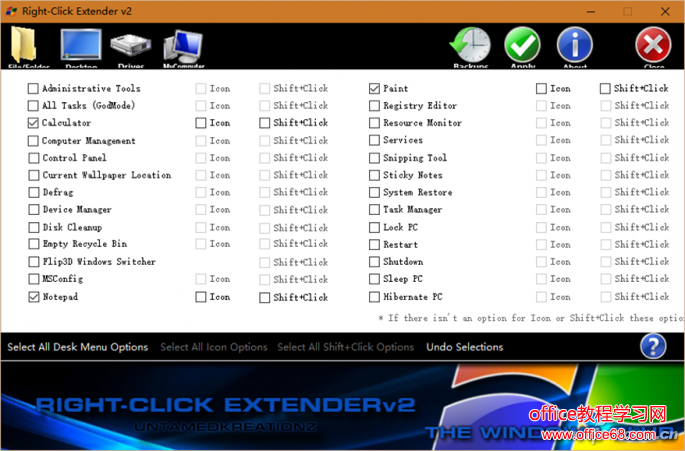This screenshot has height=451, width=685.
Task: Tick the Services checkbox
Action: tap(374, 140)
